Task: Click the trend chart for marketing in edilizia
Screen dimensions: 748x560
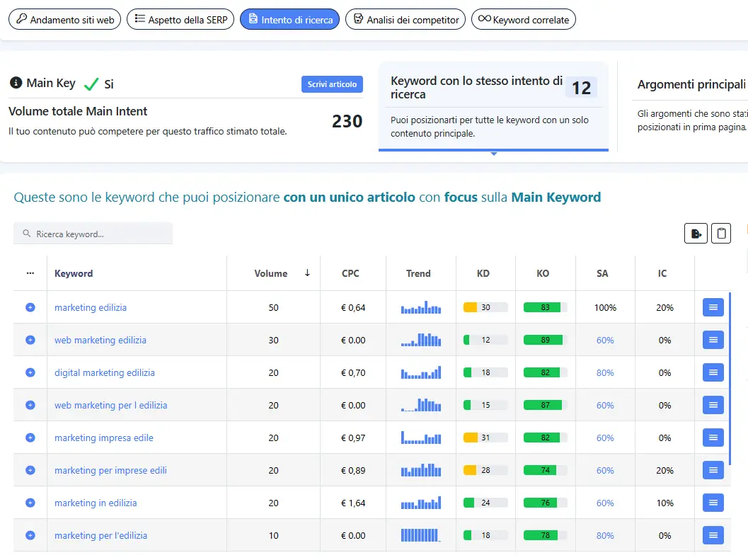Action: [x=421, y=503]
